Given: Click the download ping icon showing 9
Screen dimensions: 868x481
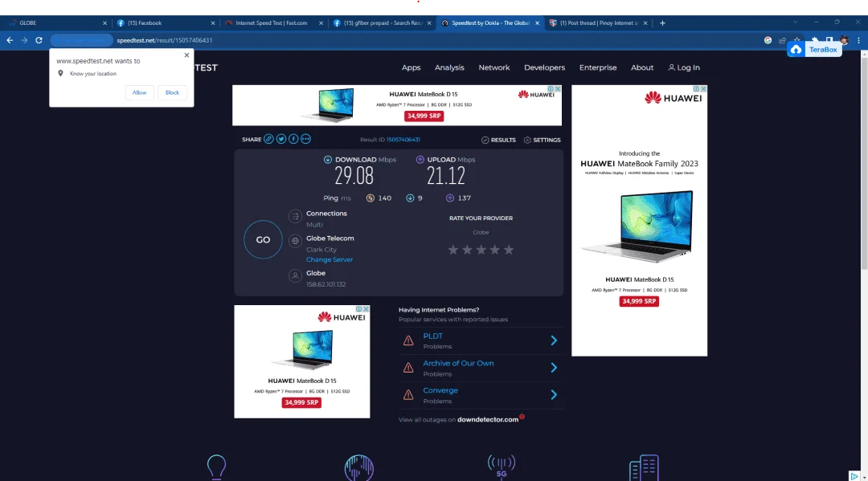Looking at the screenshot, I should pos(410,198).
